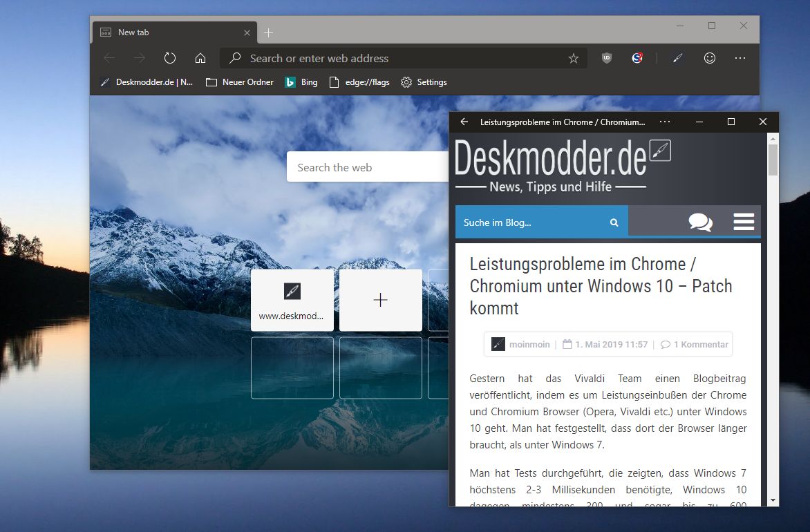
Task: Close the Deskmodder app window
Action: point(763,122)
